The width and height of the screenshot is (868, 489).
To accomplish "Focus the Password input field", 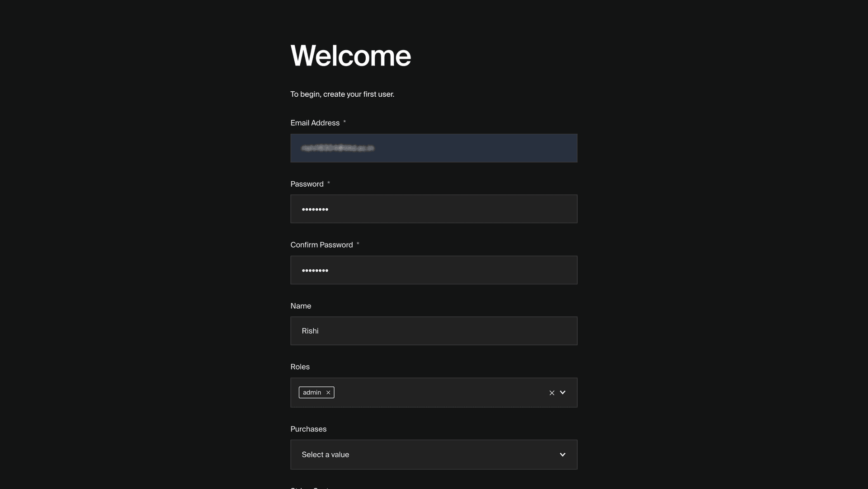I will click(434, 209).
